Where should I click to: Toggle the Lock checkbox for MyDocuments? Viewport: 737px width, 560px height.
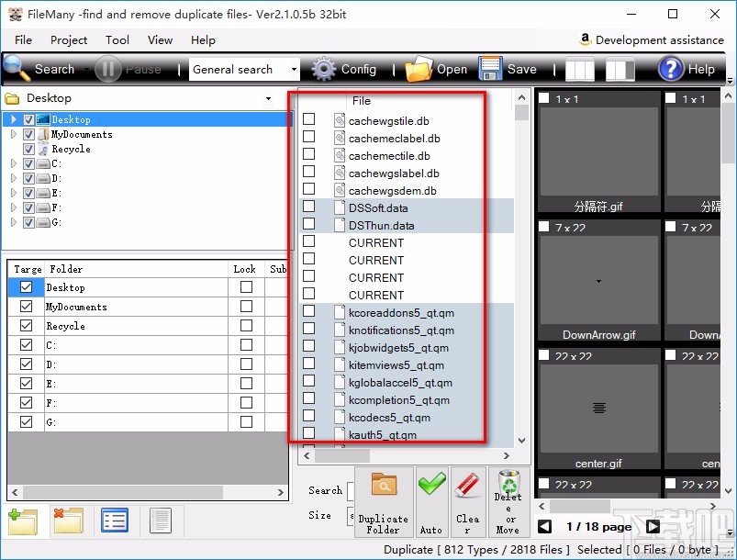click(245, 307)
